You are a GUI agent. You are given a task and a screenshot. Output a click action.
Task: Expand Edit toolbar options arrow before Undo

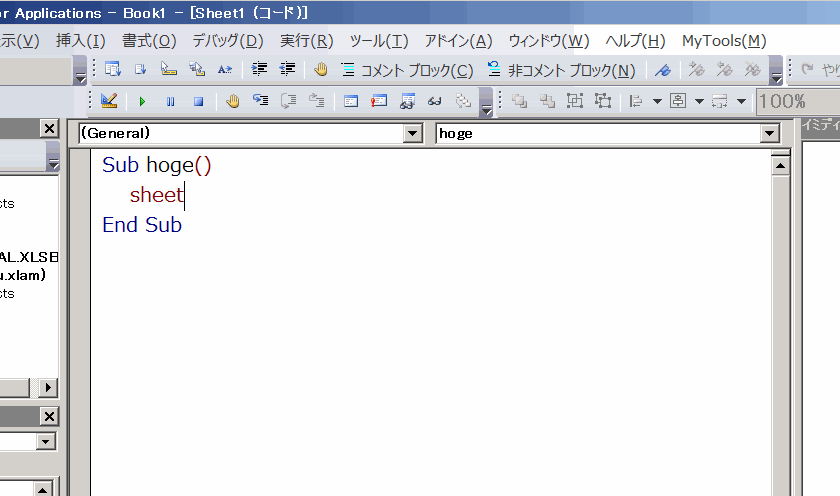pyautogui.click(x=776, y=70)
